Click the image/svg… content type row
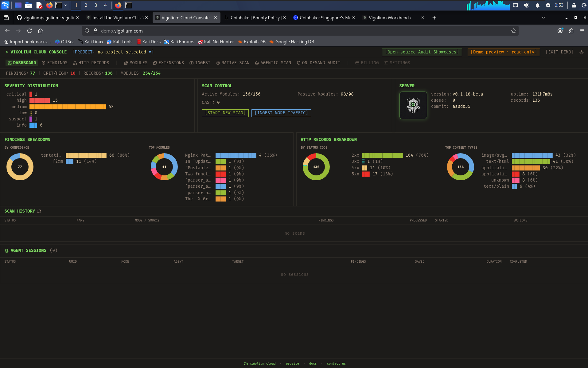This screenshot has height=368, width=588. tap(528, 155)
